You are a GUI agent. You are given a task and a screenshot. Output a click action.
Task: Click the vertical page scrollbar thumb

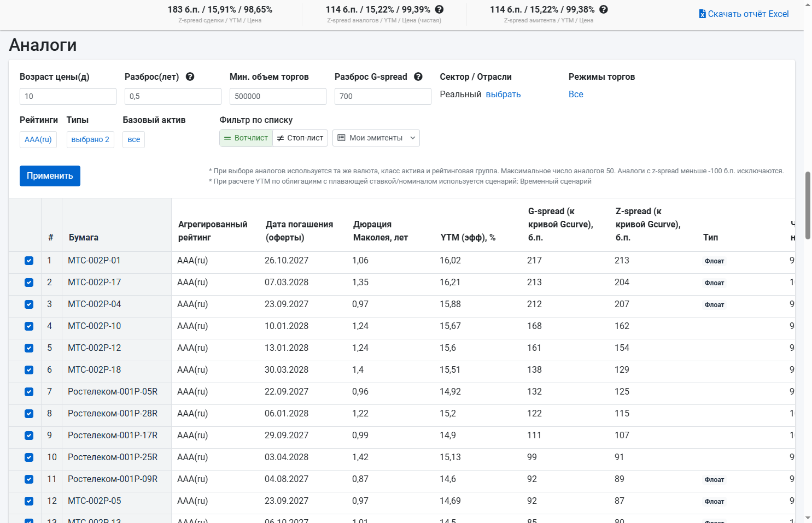(x=808, y=205)
